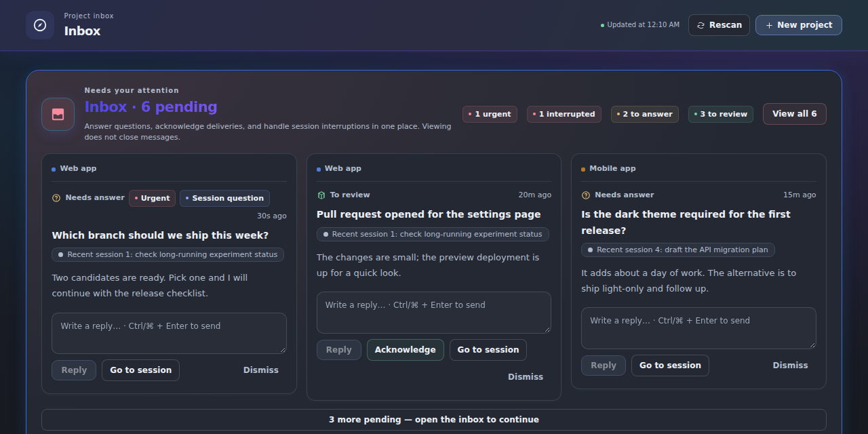This screenshot has height=434, width=868.
Task: Click 'Two candidates are ready' message text
Action: (x=150, y=285)
